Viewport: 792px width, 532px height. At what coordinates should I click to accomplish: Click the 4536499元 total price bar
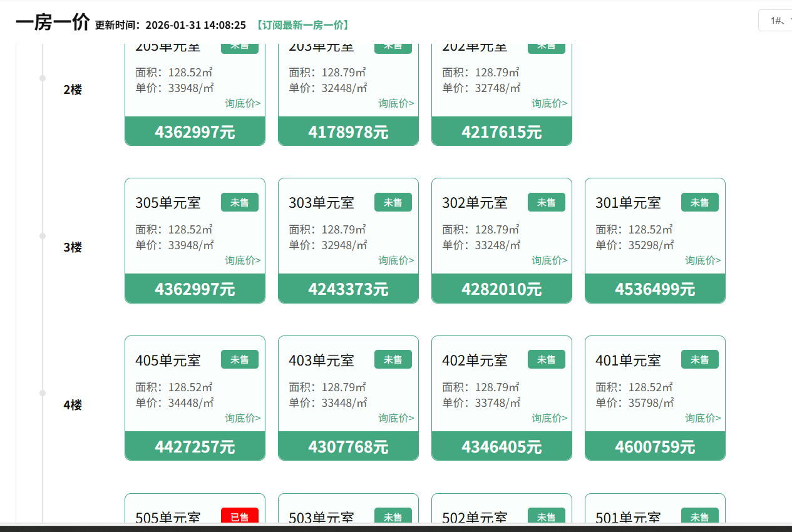(x=655, y=289)
